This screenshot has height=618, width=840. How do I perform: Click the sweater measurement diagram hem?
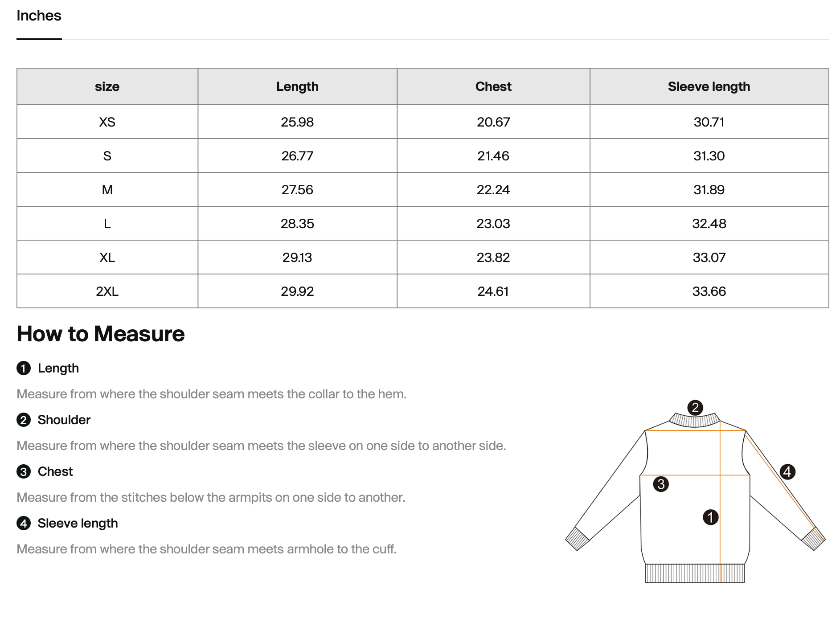point(695,573)
